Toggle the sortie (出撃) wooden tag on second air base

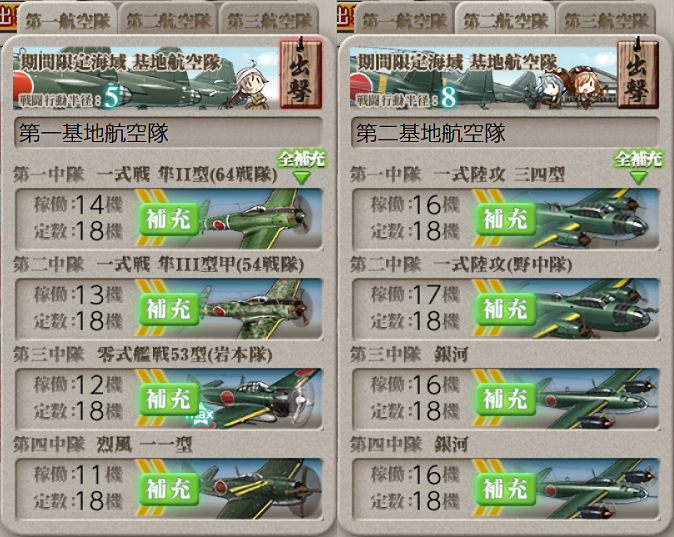point(637,73)
